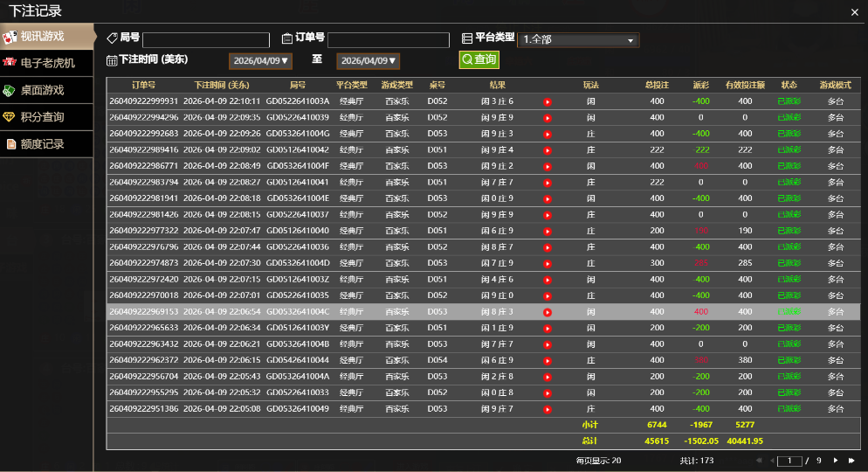This screenshot has width=868, height=472.
Task: Click the play icon for order 260409222989416
Action: [x=548, y=150]
